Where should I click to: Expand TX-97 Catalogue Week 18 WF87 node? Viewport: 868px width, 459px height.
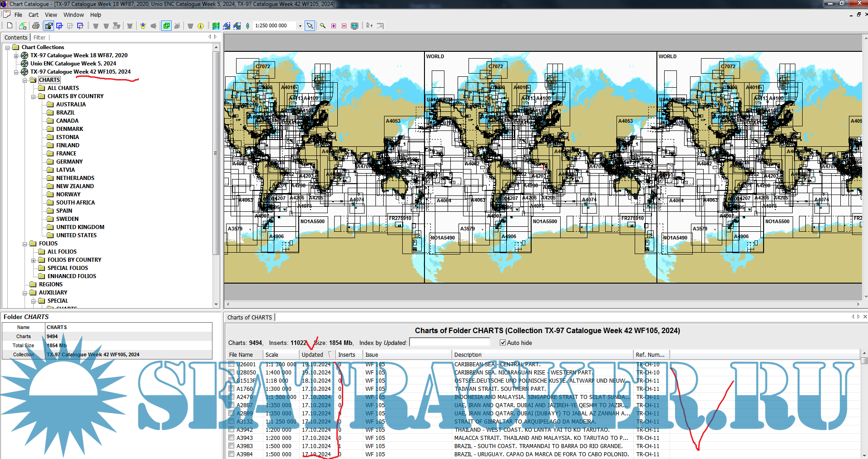click(x=16, y=55)
